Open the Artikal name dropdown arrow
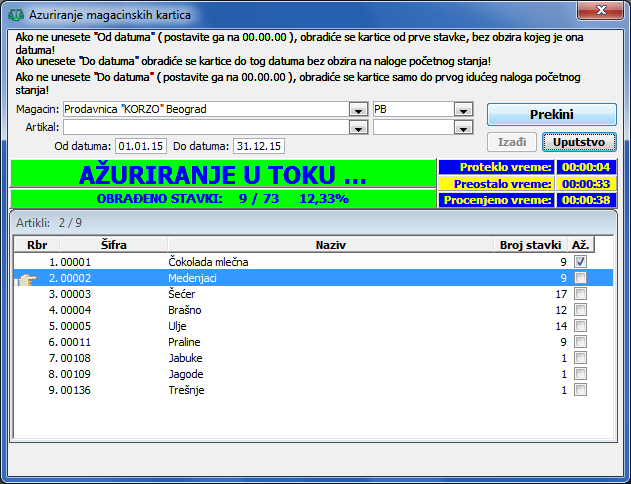 pyautogui.click(x=358, y=128)
